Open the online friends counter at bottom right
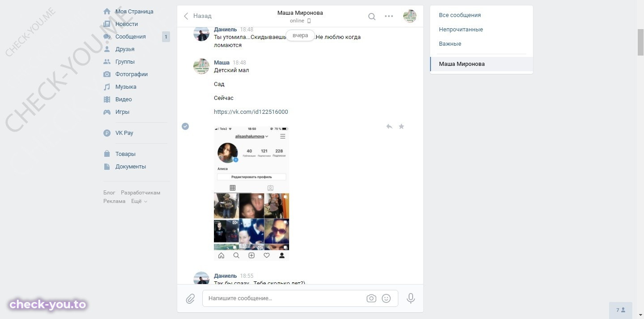 click(621, 310)
